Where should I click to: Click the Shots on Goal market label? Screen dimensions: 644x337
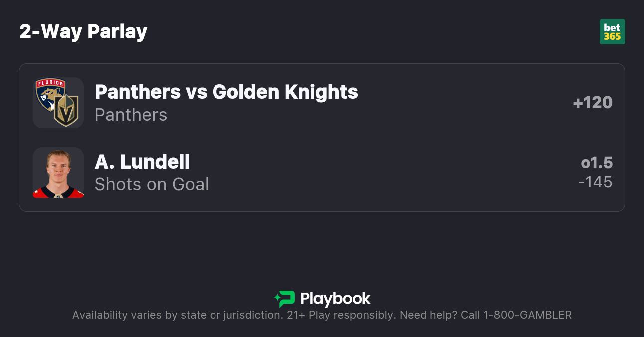(152, 184)
